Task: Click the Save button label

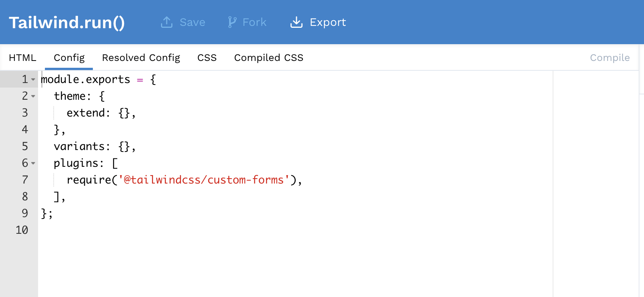Action: [192, 22]
